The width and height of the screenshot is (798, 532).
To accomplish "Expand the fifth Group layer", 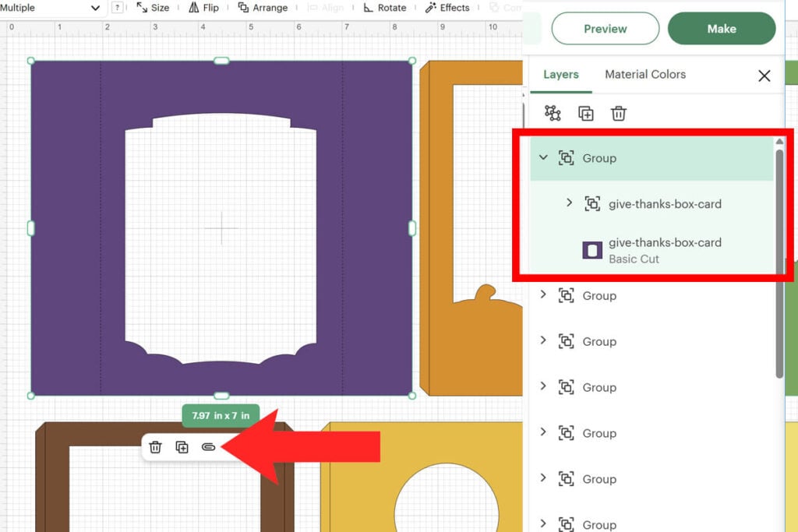I will pos(543,432).
